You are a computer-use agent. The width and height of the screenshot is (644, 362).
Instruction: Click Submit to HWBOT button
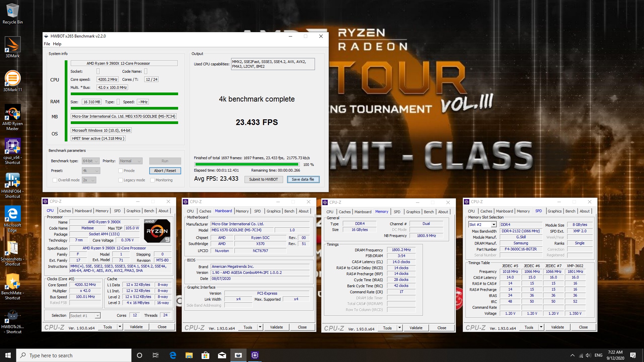263,179
